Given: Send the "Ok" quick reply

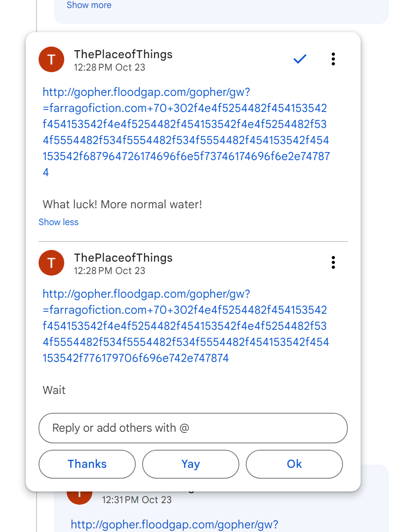Looking at the screenshot, I should (294, 464).
